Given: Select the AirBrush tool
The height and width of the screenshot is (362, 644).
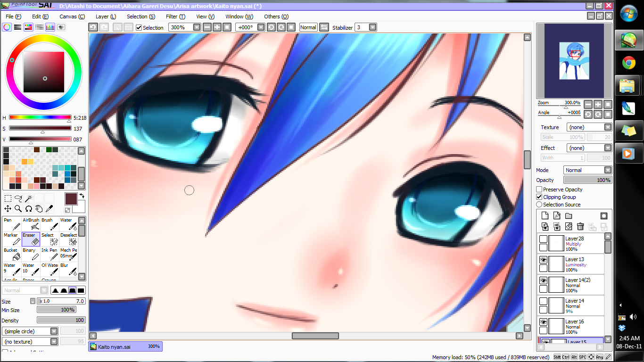Looking at the screenshot, I should (31, 224).
